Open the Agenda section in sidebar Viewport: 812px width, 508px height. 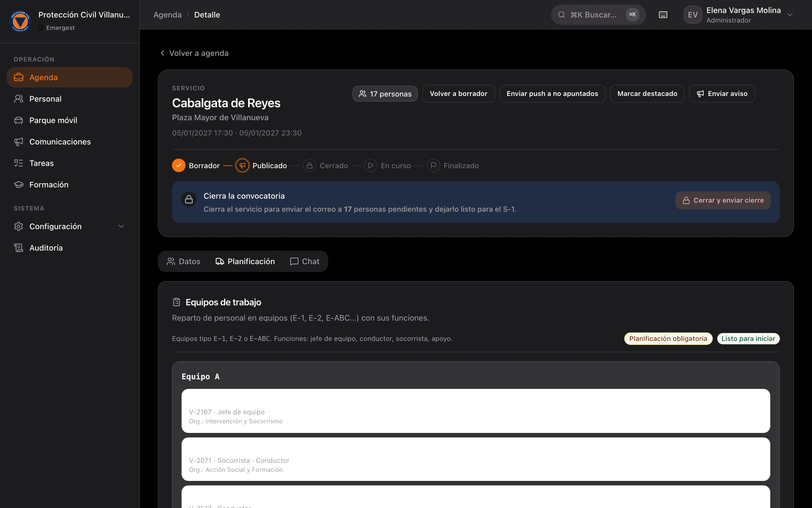click(69, 77)
